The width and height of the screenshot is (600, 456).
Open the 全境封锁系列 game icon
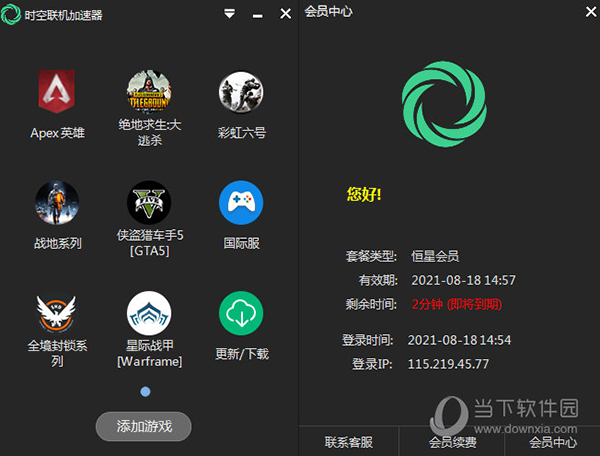tap(57, 313)
